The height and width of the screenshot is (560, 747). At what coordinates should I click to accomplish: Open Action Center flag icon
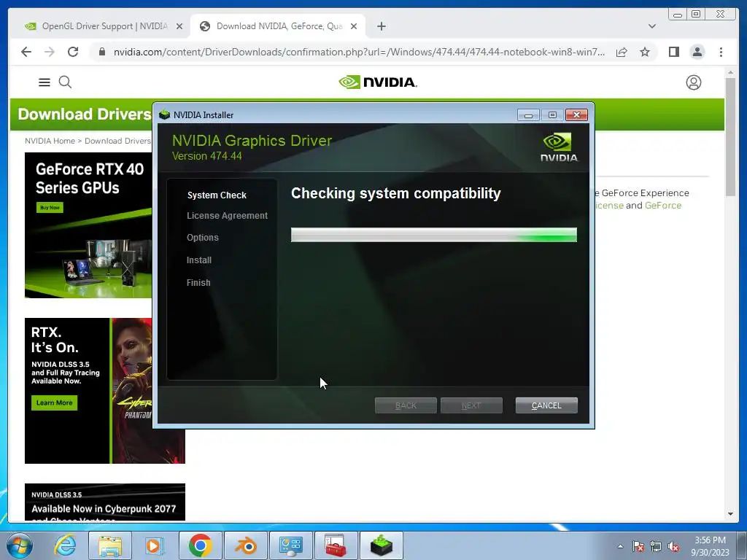638,546
